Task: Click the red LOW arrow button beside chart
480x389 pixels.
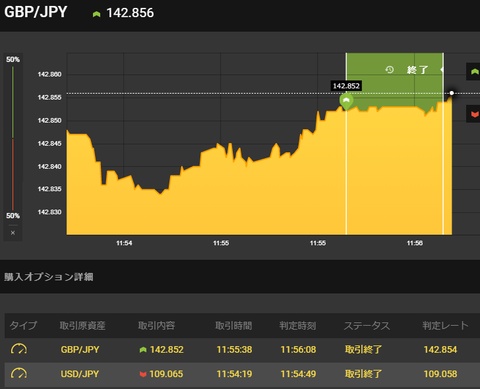Action: pyautogui.click(x=473, y=114)
